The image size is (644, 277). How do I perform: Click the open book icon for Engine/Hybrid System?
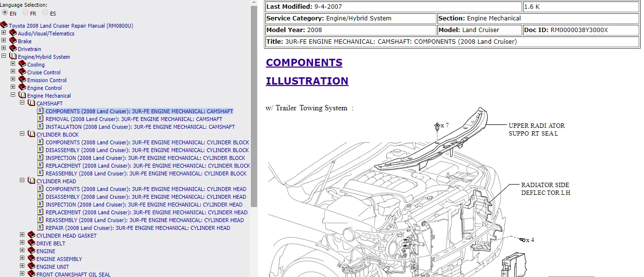click(13, 56)
